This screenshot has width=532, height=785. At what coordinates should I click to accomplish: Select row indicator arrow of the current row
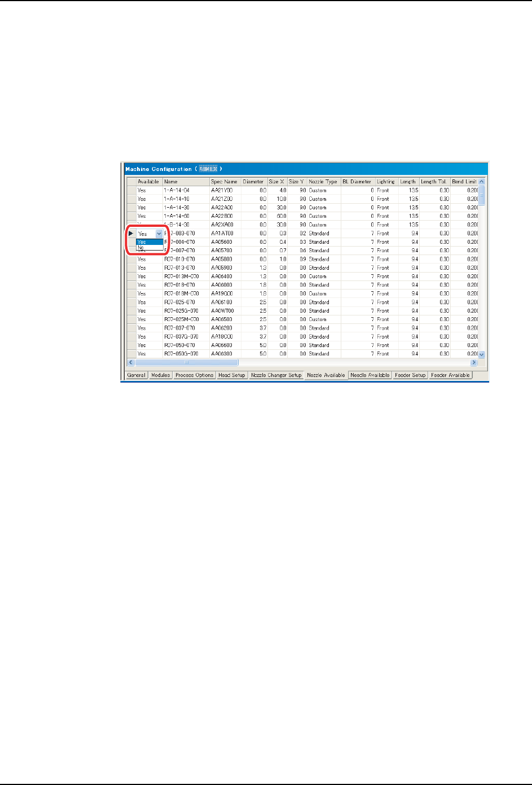pos(131,233)
